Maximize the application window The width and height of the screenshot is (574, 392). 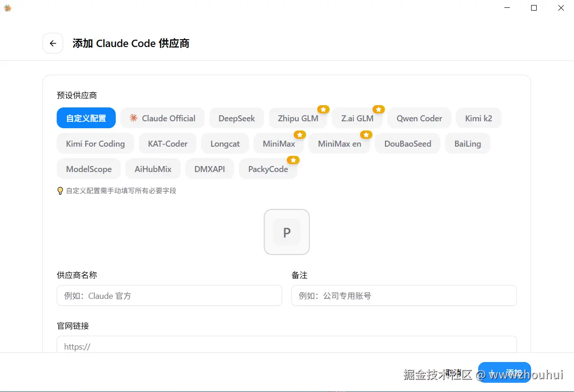(x=534, y=8)
